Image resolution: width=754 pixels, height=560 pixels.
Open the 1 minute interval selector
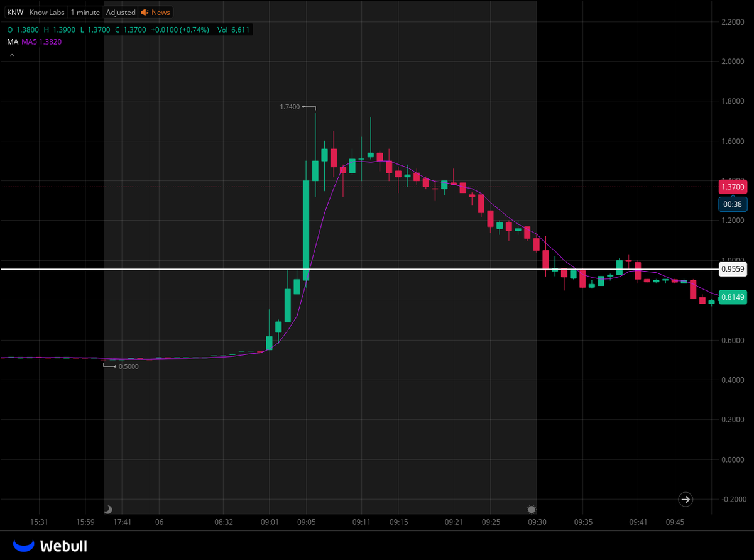pyautogui.click(x=85, y=13)
